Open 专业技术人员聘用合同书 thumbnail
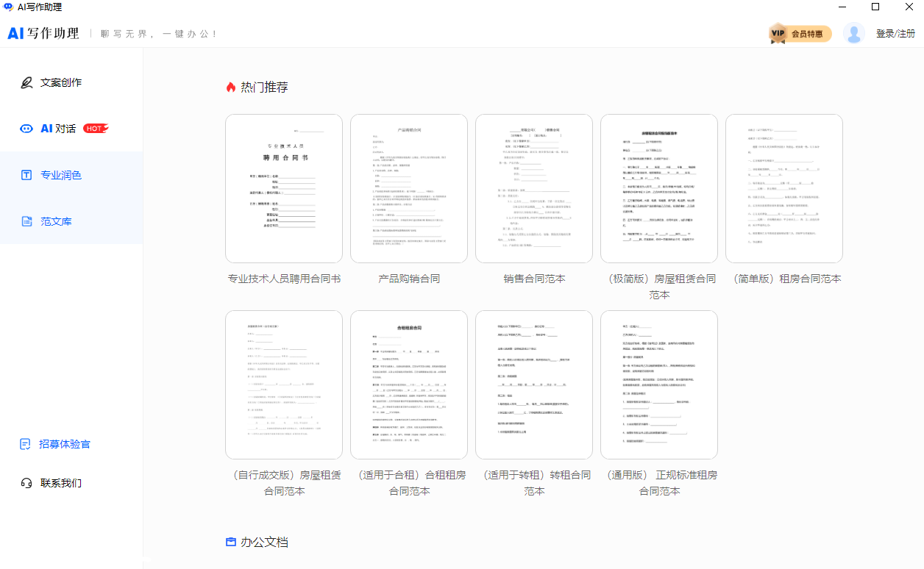The image size is (924, 569). pyautogui.click(x=284, y=188)
